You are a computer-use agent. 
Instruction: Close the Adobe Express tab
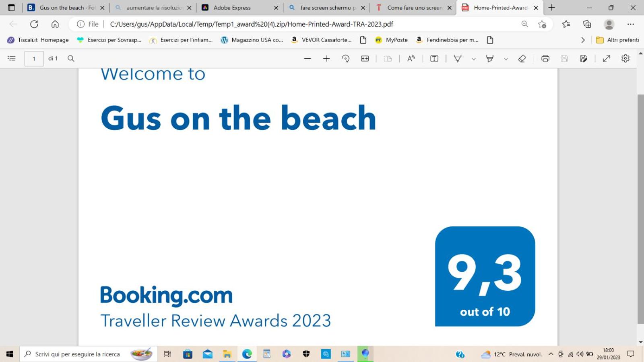pyautogui.click(x=276, y=8)
